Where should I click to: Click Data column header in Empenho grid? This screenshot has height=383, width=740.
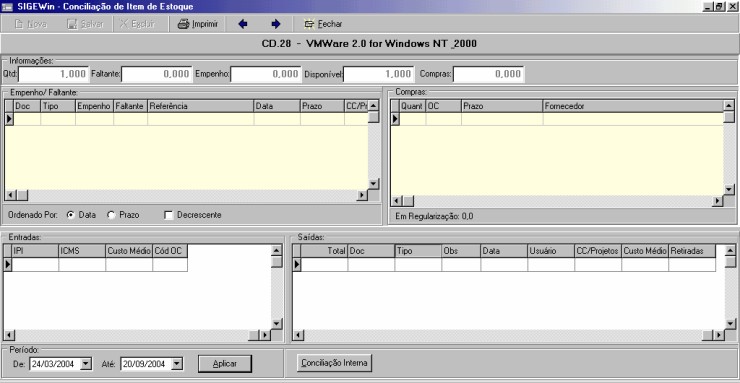278,106
